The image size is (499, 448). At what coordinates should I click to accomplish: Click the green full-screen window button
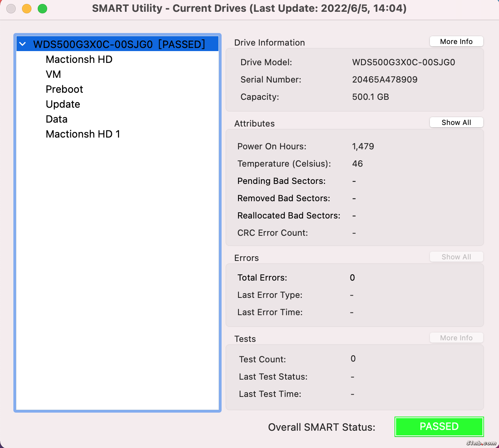[x=42, y=8]
